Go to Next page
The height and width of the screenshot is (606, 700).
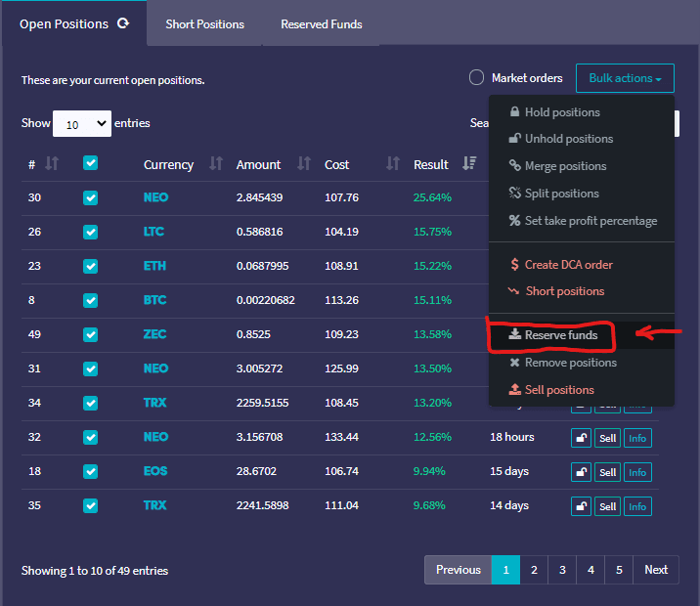(656, 570)
